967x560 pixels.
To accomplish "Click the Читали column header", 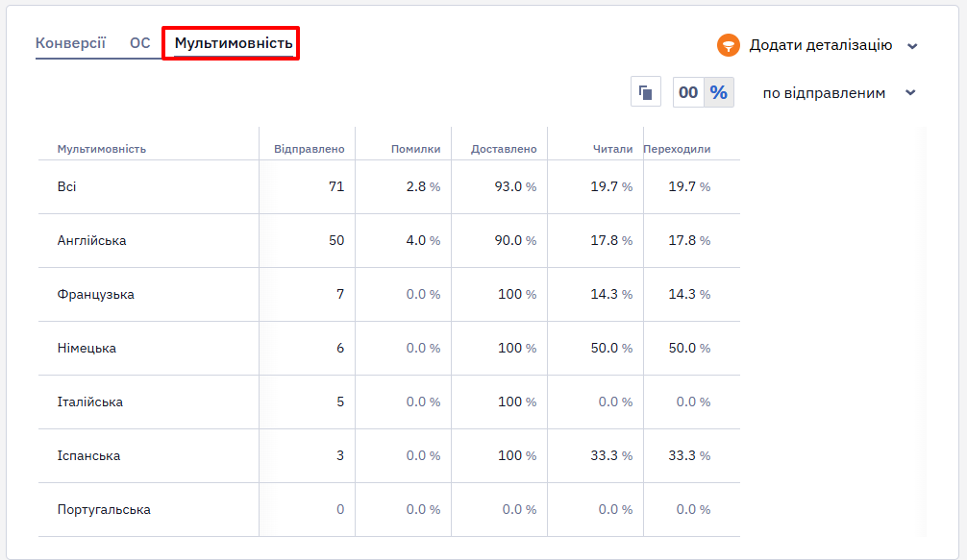I will [x=612, y=149].
